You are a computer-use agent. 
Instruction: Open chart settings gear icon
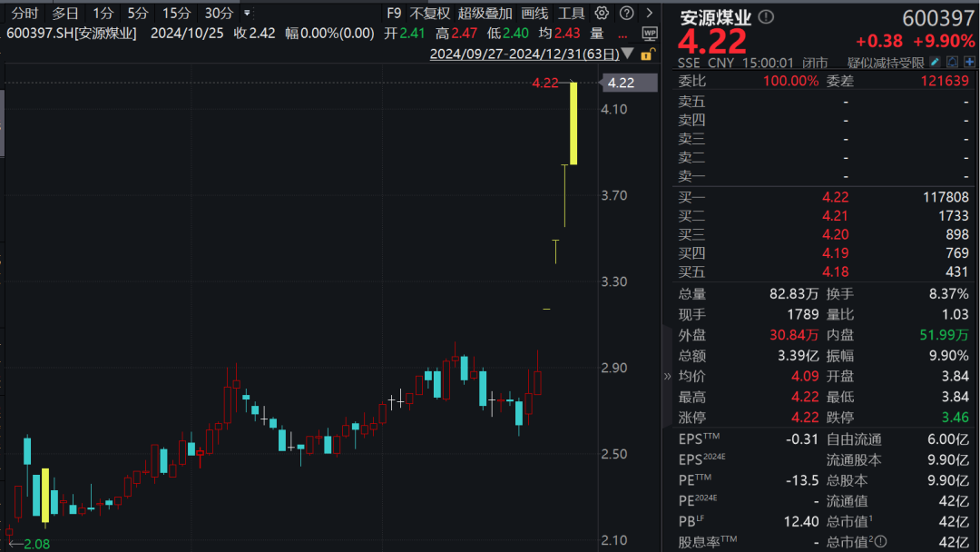point(602,13)
